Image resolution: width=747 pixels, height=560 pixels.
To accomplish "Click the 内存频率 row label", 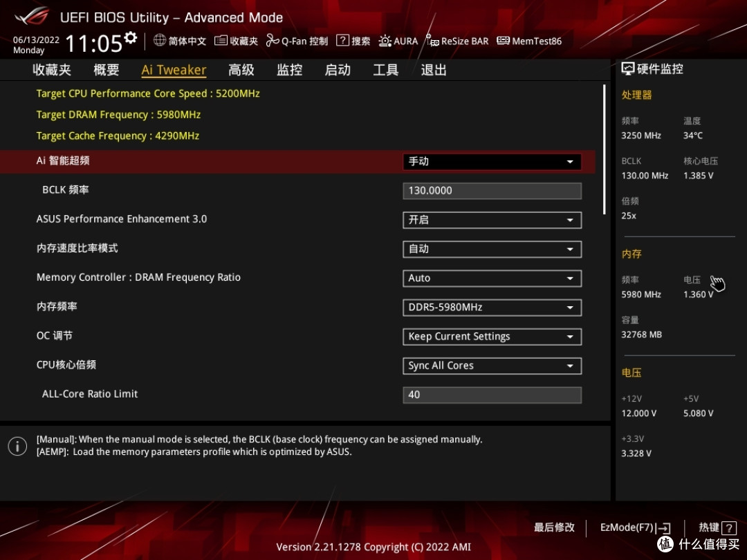I will [x=57, y=306].
